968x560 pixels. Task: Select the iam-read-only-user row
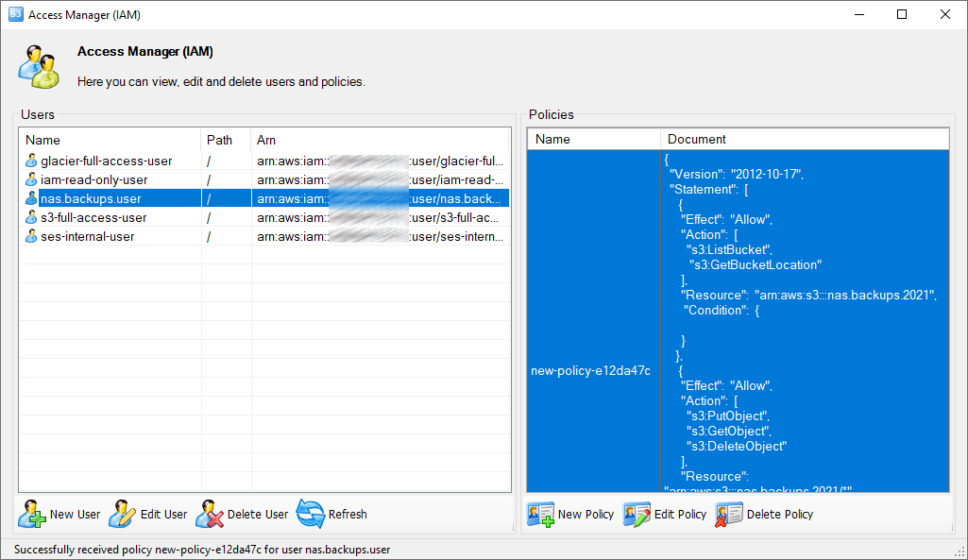(x=94, y=179)
